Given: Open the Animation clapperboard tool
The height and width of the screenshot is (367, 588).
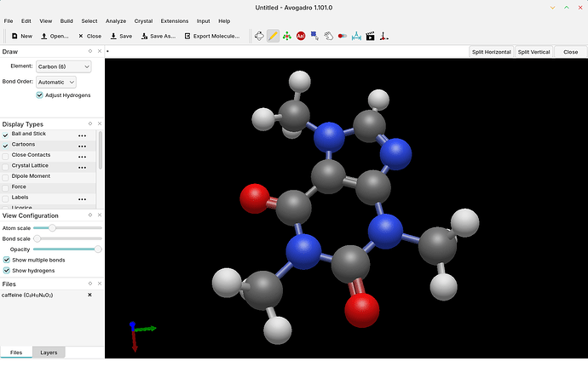Looking at the screenshot, I should coord(370,36).
